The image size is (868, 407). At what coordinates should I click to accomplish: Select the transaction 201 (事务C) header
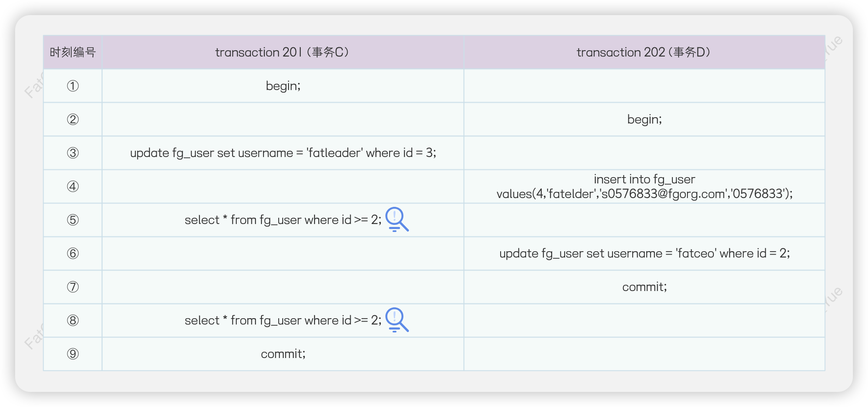pyautogui.click(x=283, y=52)
